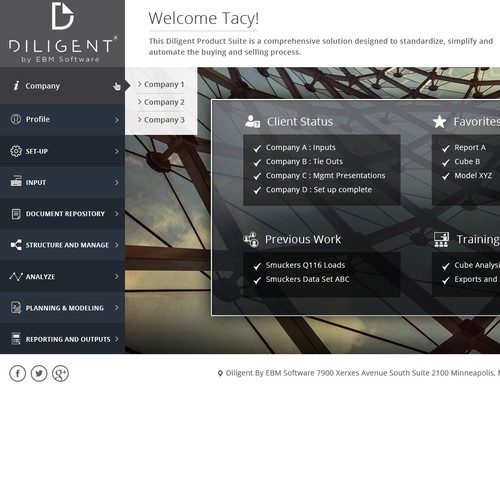Select the Profile sidebar menu item
This screenshot has width=500, height=500.
(62, 120)
